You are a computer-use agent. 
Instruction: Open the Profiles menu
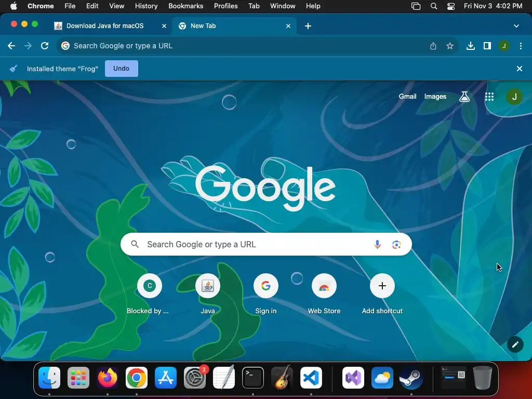point(225,6)
